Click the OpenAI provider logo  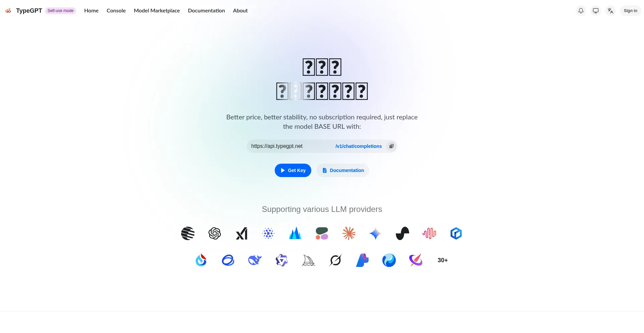[215, 233]
